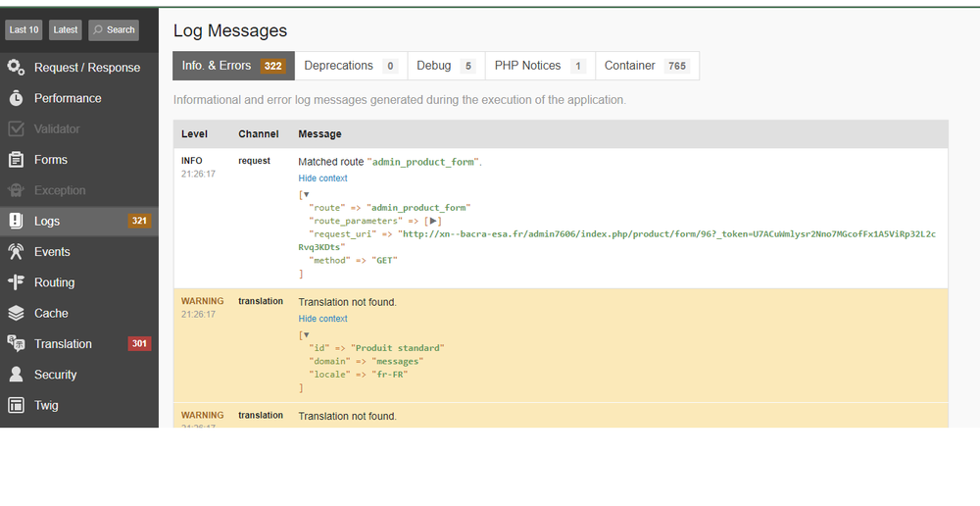Click the Security user icon

point(16,375)
